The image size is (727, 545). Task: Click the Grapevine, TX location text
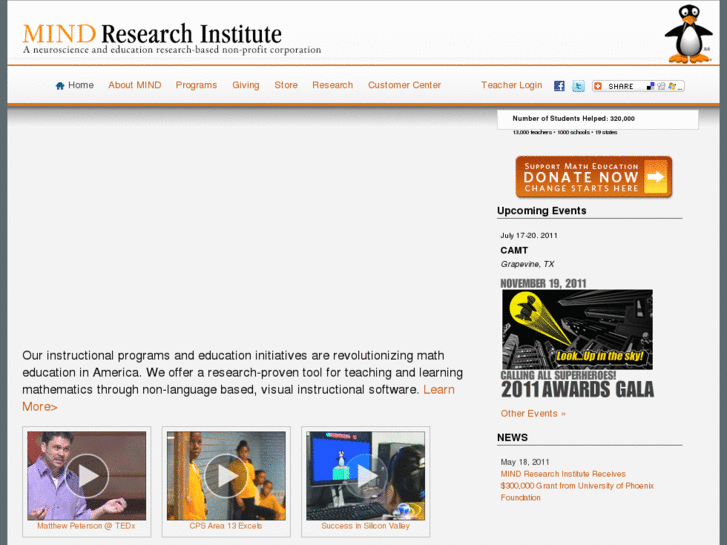(x=527, y=264)
